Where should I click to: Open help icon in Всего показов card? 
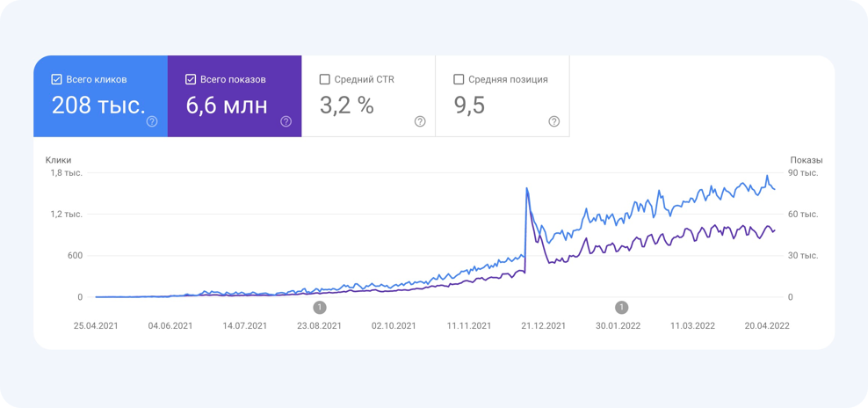pyautogui.click(x=286, y=121)
